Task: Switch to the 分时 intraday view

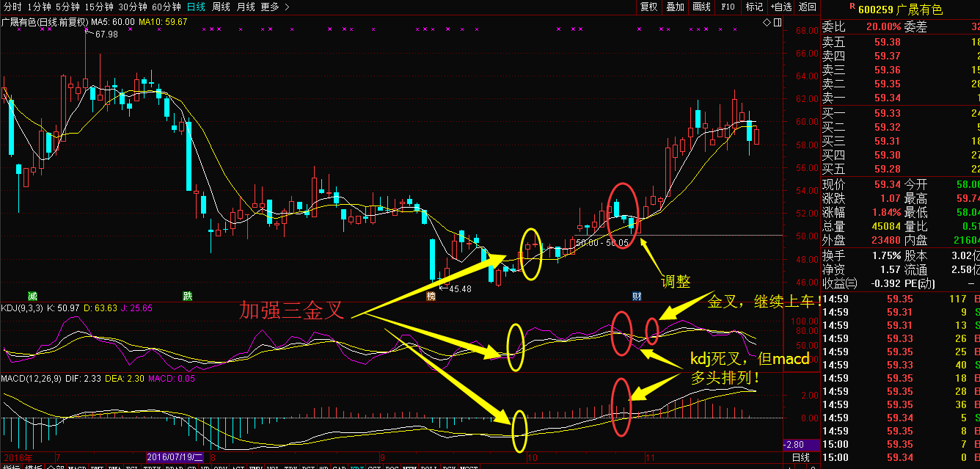Action: [x=13, y=7]
